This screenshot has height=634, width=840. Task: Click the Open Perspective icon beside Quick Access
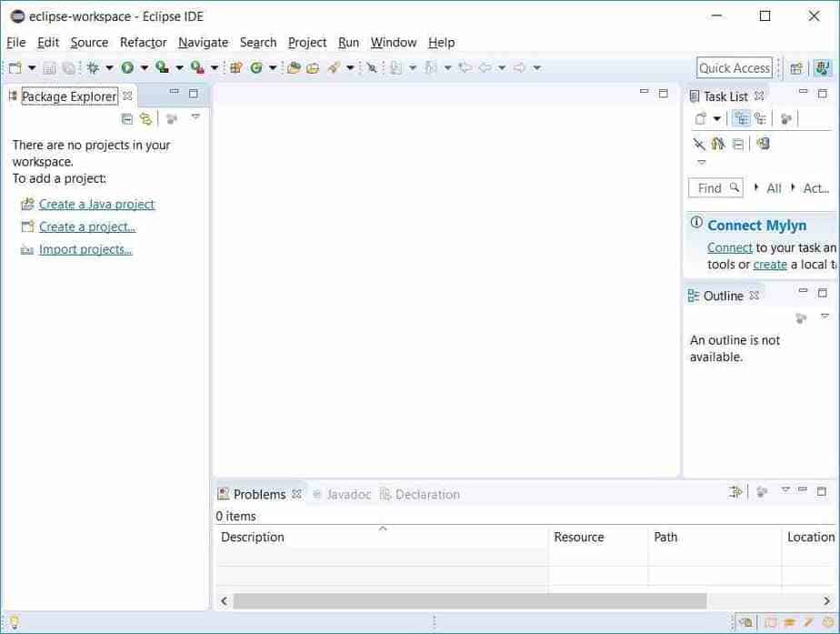(796, 68)
